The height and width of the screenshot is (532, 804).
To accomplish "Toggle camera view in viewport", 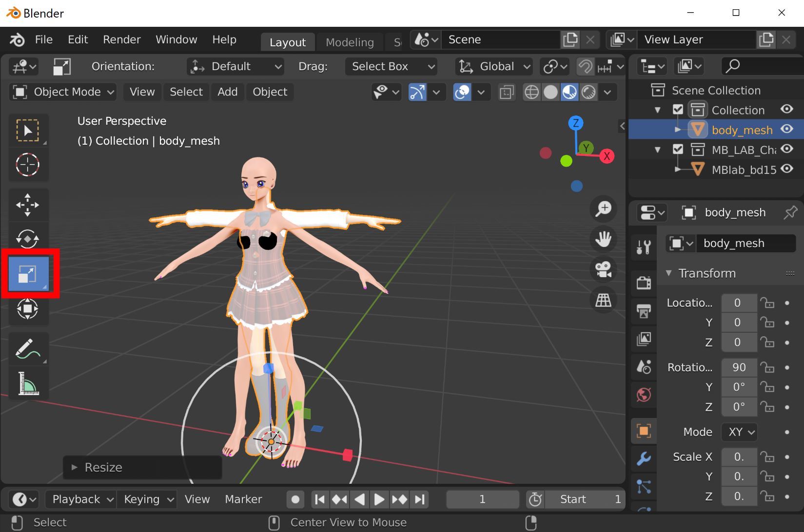I will click(603, 269).
